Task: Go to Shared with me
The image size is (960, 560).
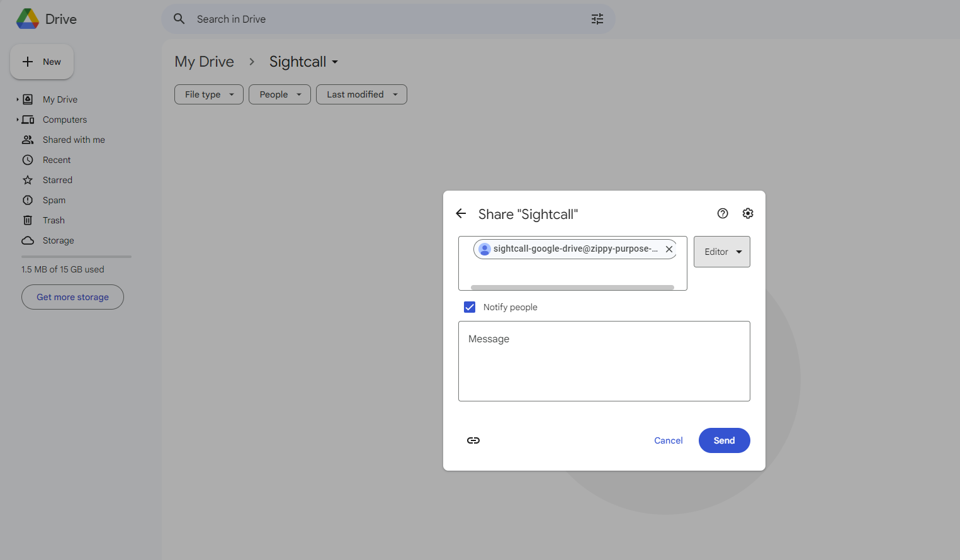Action: pos(74,140)
